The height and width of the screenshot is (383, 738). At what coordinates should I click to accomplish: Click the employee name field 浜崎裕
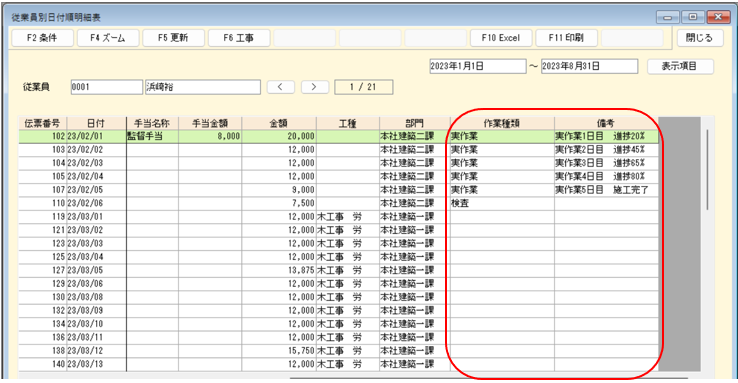click(x=202, y=87)
